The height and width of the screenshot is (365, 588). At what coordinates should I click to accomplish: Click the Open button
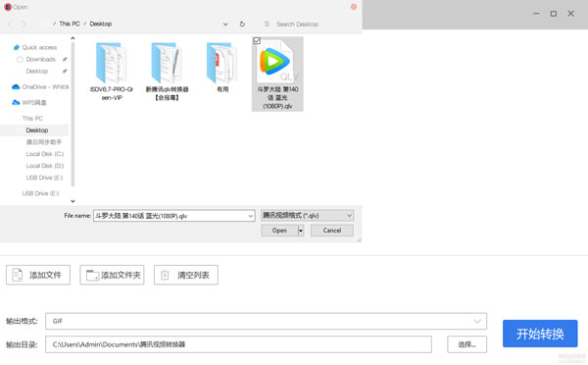[x=279, y=231]
